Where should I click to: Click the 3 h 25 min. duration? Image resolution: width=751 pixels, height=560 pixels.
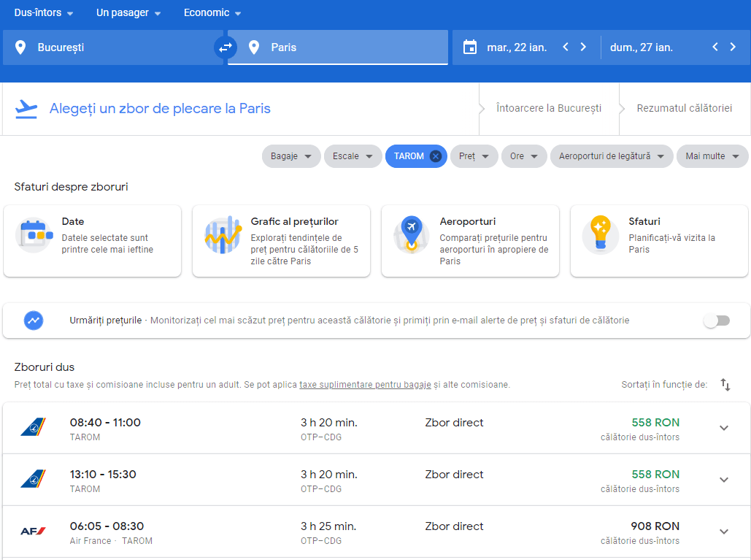pos(328,526)
